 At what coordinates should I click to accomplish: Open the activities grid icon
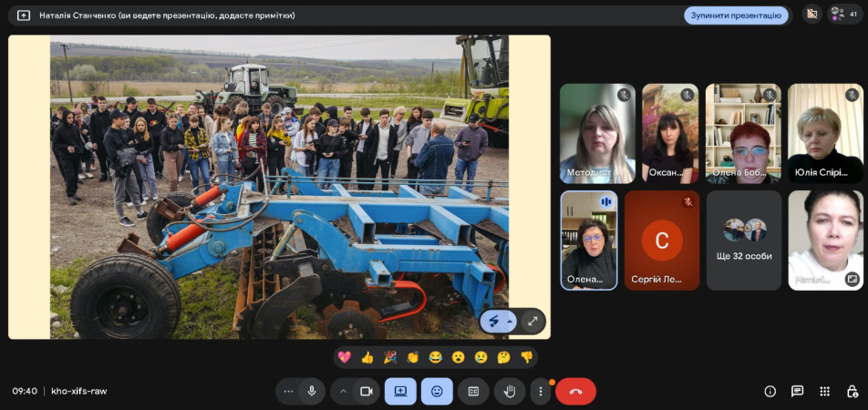(824, 391)
